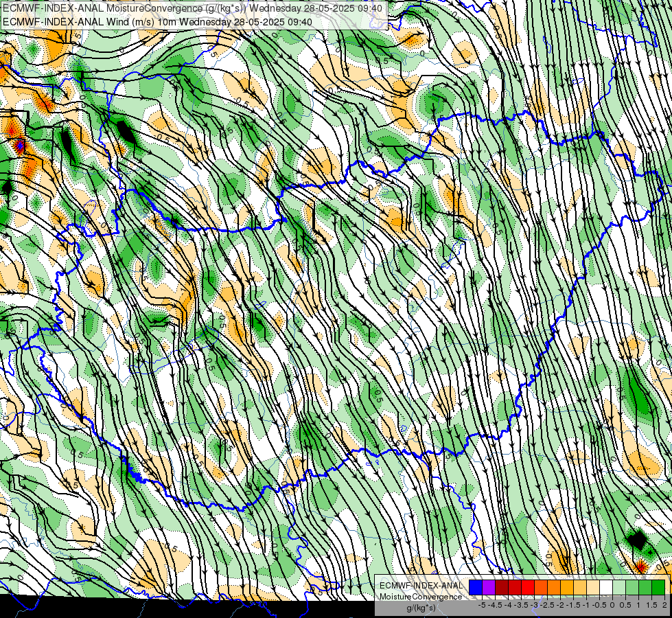The image size is (672, 618).
Task: Click the -1 tick label on colorbar
Action: coord(587,605)
